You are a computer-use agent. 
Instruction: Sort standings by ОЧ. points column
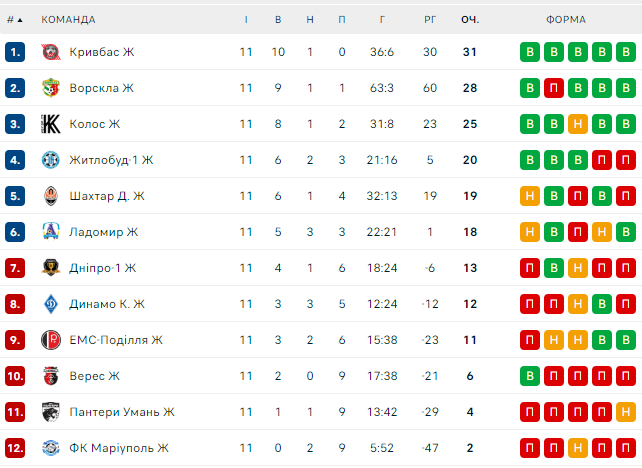point(470,19)
